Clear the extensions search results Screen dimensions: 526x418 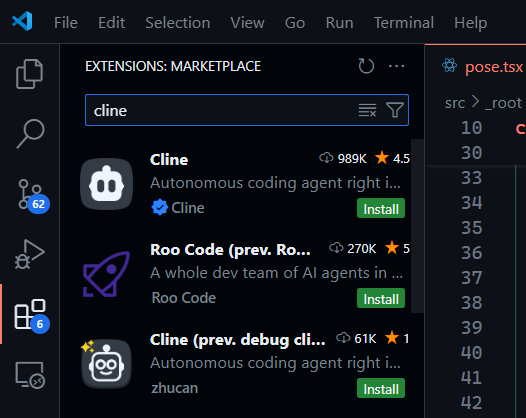point(367,110)
